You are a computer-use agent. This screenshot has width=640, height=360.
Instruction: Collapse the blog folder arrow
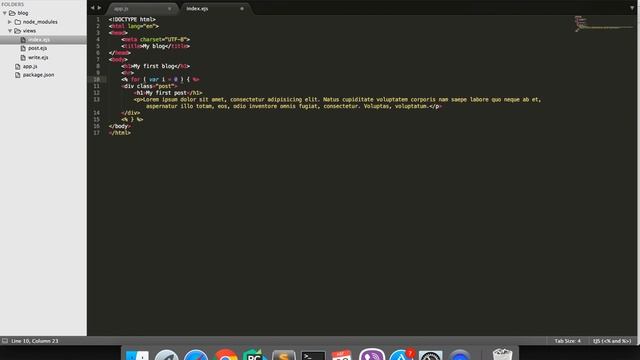point(4,13)
